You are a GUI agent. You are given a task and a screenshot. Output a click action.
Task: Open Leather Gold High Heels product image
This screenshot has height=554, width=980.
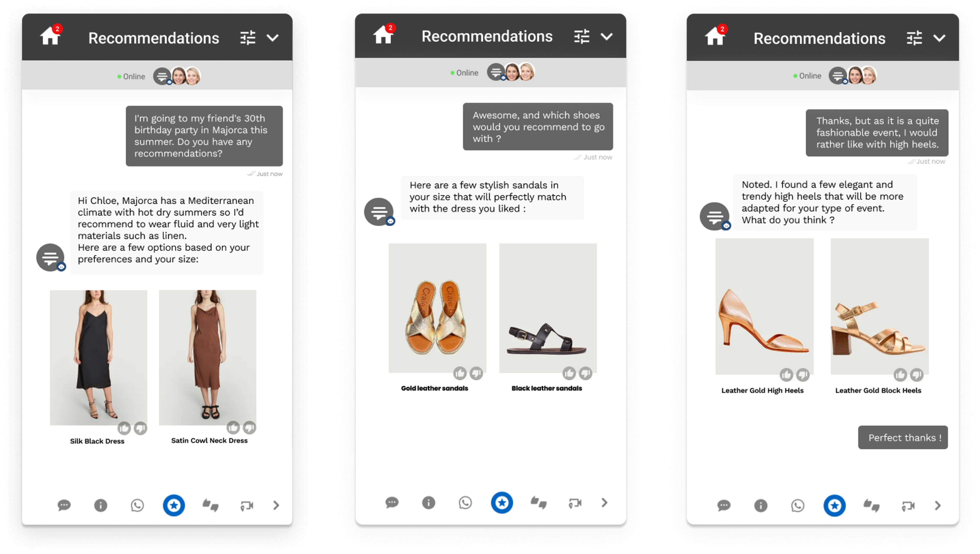coord(764,307)
